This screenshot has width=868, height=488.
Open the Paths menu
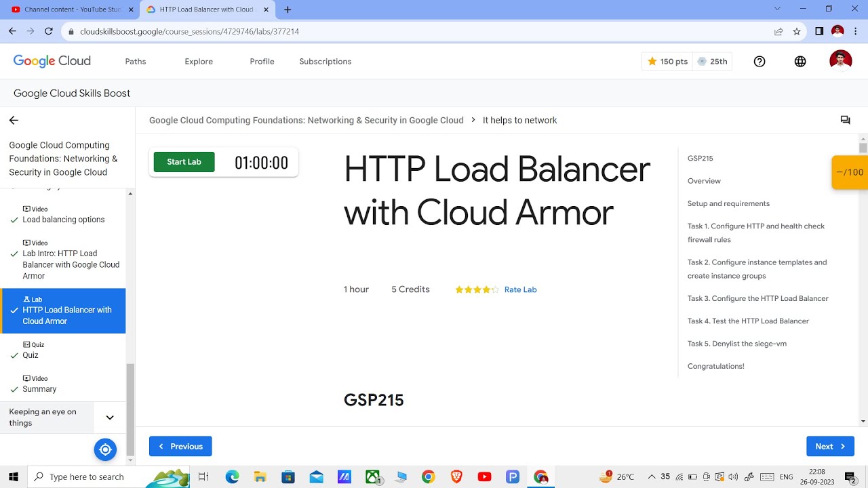pos(136,61)
